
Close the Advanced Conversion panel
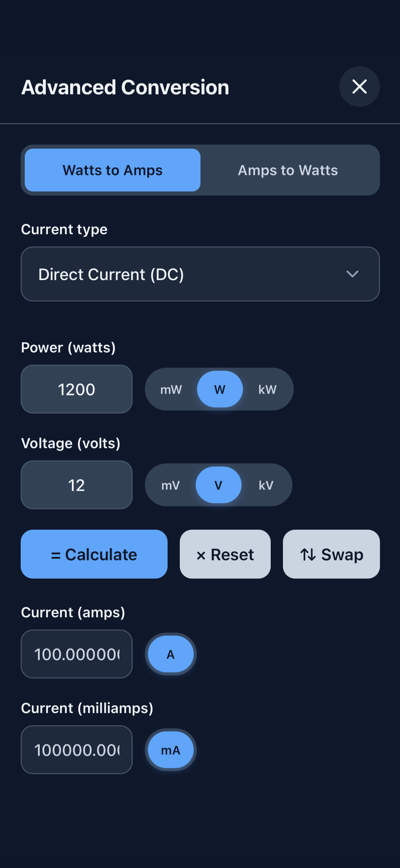pos(359,87)
